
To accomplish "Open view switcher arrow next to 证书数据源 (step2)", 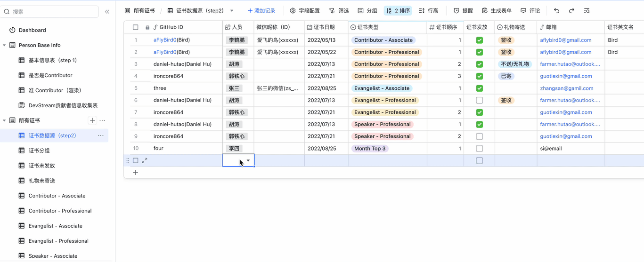I will click(232, 10).
